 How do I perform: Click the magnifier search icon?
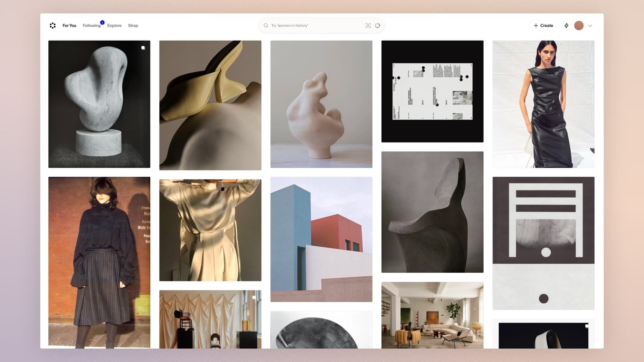[x=266, y=25]
